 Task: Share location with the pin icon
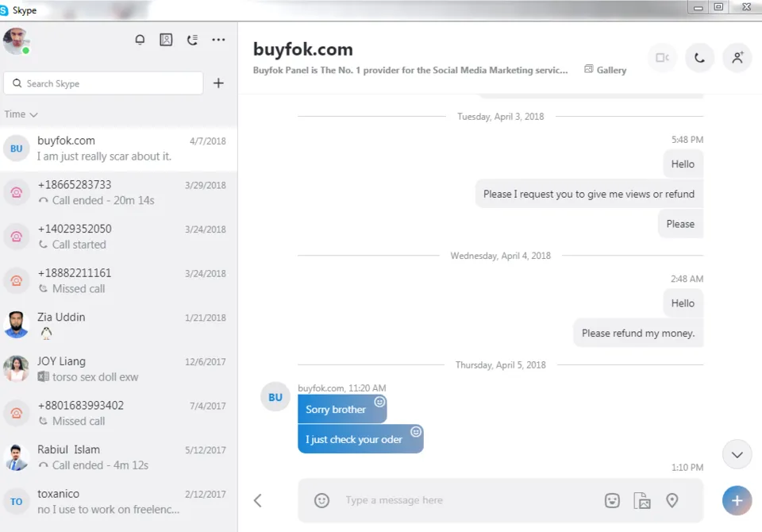tap(672, 500)
